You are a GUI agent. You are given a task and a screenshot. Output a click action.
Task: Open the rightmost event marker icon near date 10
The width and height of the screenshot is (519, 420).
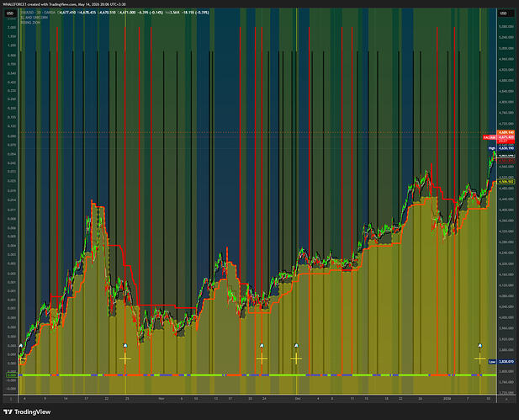point(480,346)
